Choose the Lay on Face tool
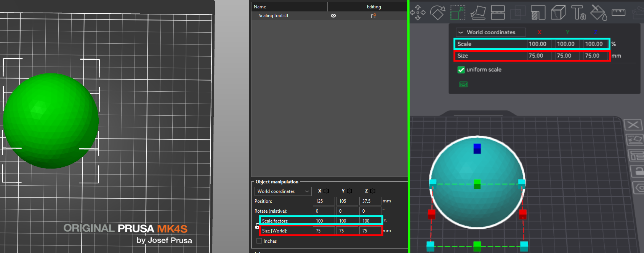 pos(478,12)
